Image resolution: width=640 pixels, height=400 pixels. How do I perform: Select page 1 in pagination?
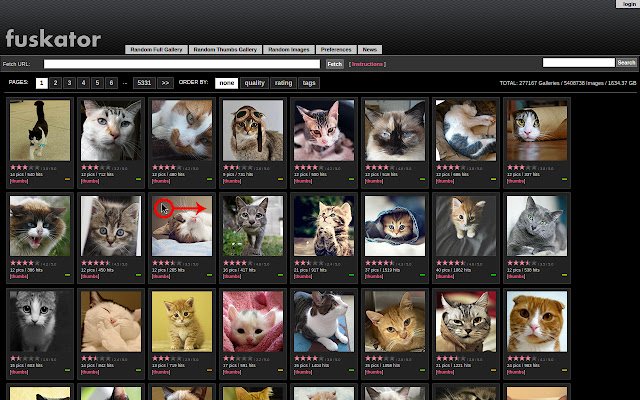click(42, 83)
